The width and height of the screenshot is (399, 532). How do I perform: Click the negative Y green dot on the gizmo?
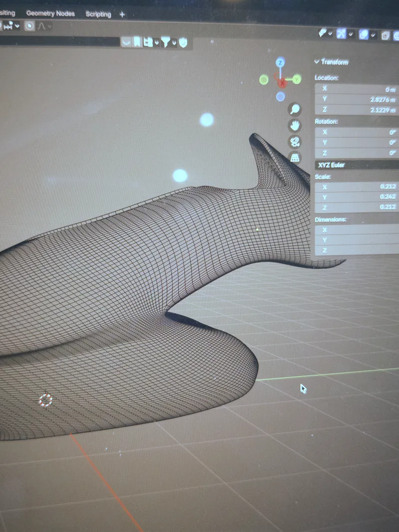(264, 80)
